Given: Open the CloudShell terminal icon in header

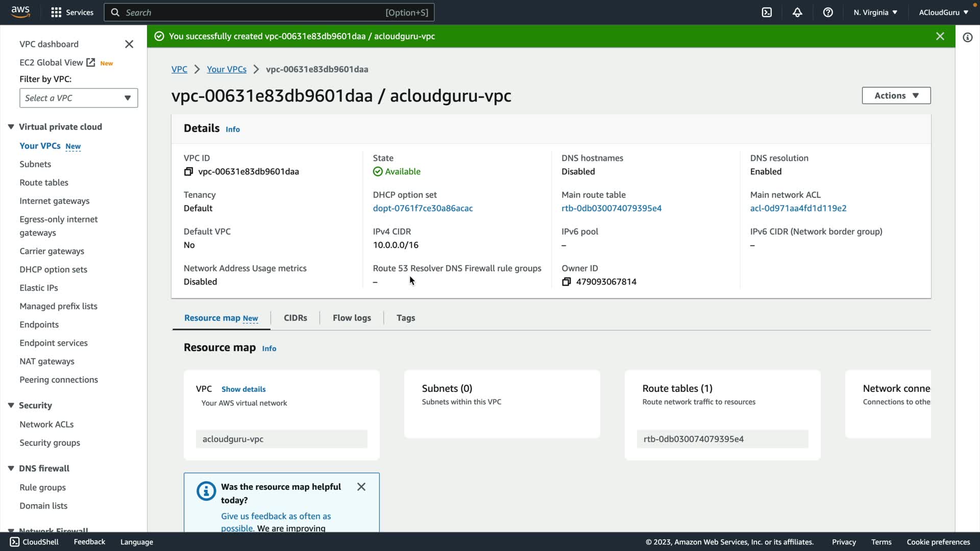Looking at the screenshot, I should coord(767,12).
